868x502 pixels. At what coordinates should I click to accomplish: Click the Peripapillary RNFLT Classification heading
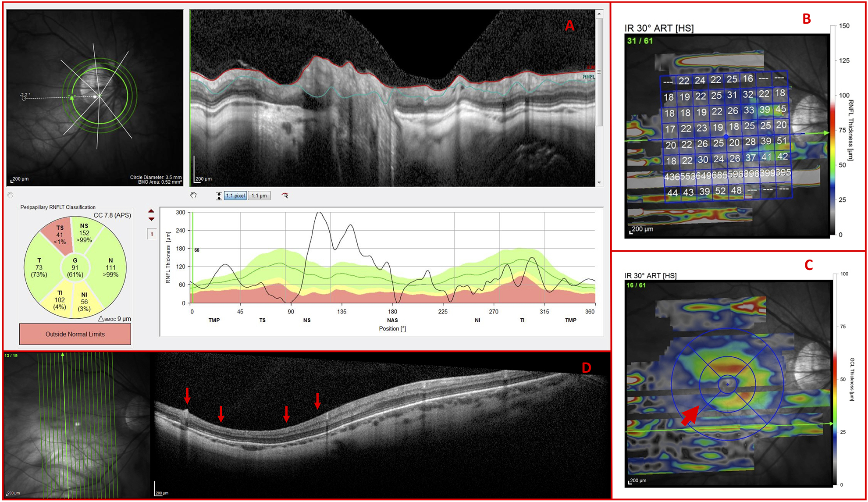click(x=58, y=207)
